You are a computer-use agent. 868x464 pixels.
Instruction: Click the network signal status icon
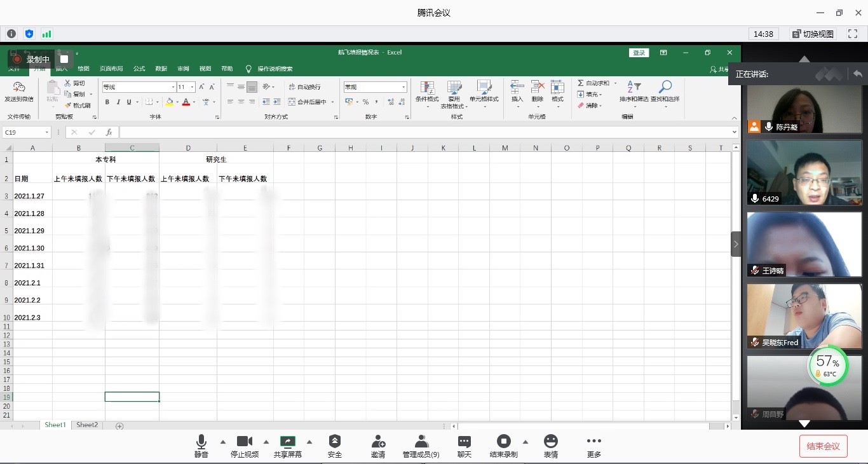(x=46, y=34)
